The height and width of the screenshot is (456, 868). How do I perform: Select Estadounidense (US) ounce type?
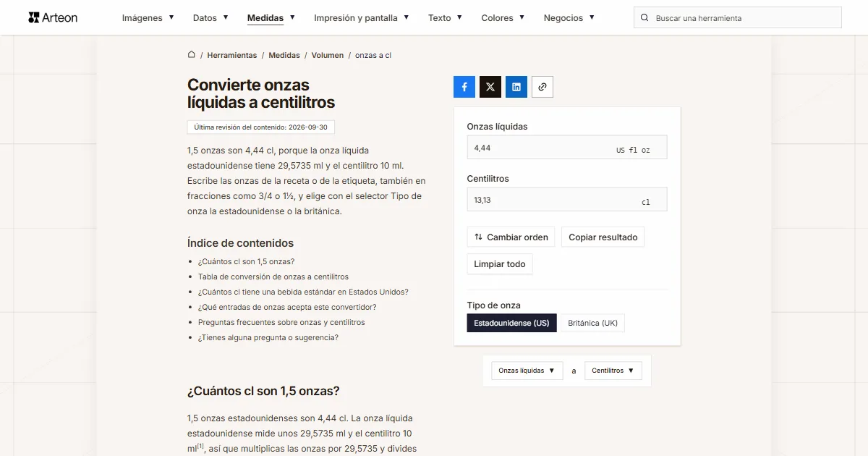(511, 323)
